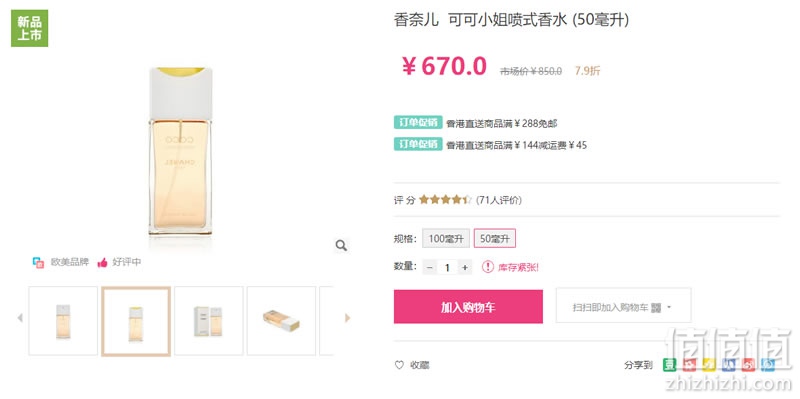
Task: Open the 71人评价 reviews link
Action: pyautogui.click(x=498, y=200)
